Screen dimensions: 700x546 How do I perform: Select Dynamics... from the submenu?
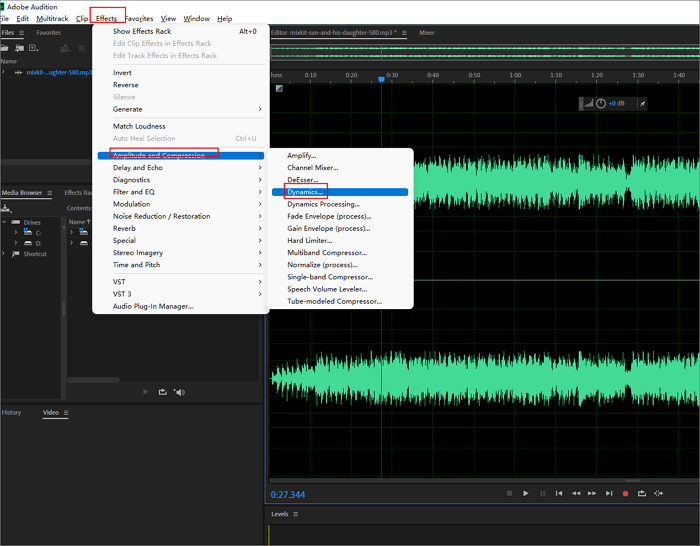(x=340, y=192)
